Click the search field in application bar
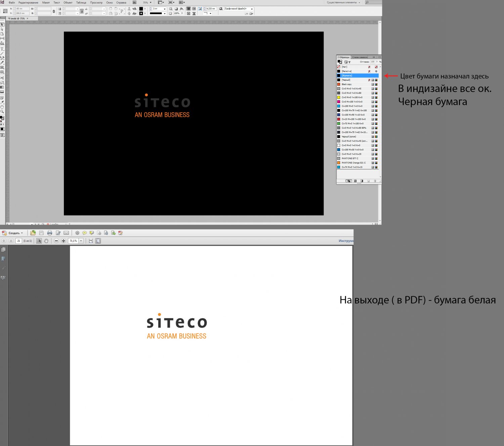The height and width of the screenshot is (446, 504). [x=374, y=2]
